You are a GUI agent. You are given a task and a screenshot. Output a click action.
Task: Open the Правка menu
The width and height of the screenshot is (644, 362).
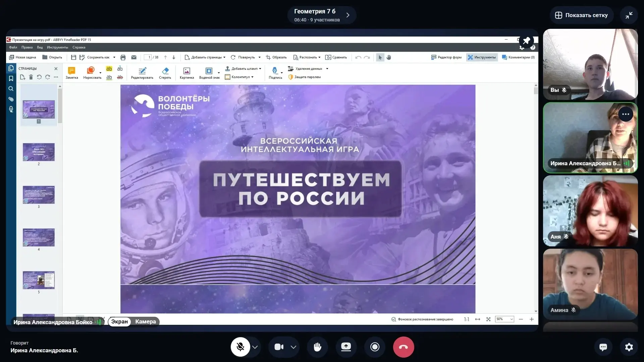tap(27, 47)
